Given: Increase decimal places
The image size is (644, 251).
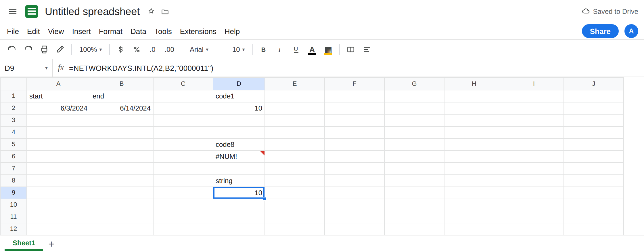Looking at the screenshot, I should pyautogui.click(x=169, y=50).
